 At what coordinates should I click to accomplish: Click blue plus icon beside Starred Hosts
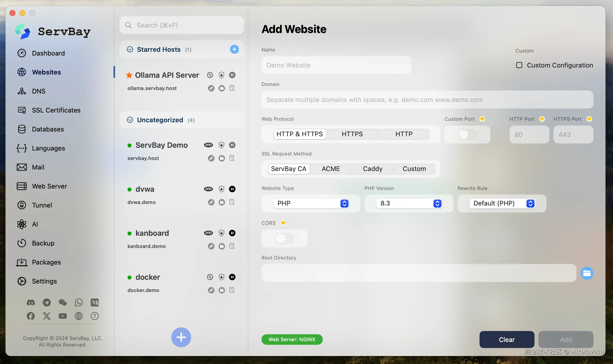click(234, 49)
